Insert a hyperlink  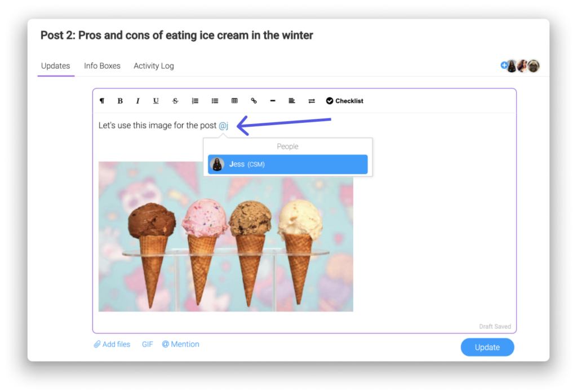(254, 101)
